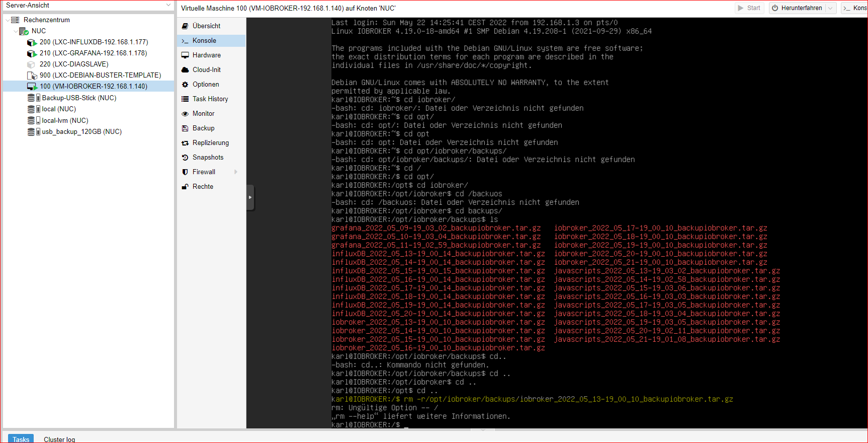Viewport: 868px width, 443px height.
Task: Click the NUC node server icon
Action: (24, 31)
